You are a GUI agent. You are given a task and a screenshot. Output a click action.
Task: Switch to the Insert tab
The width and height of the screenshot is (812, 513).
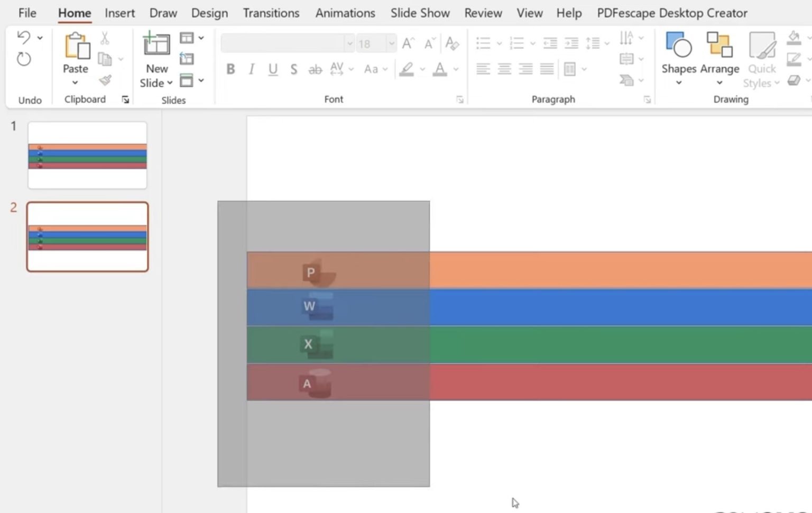[119, 13]
